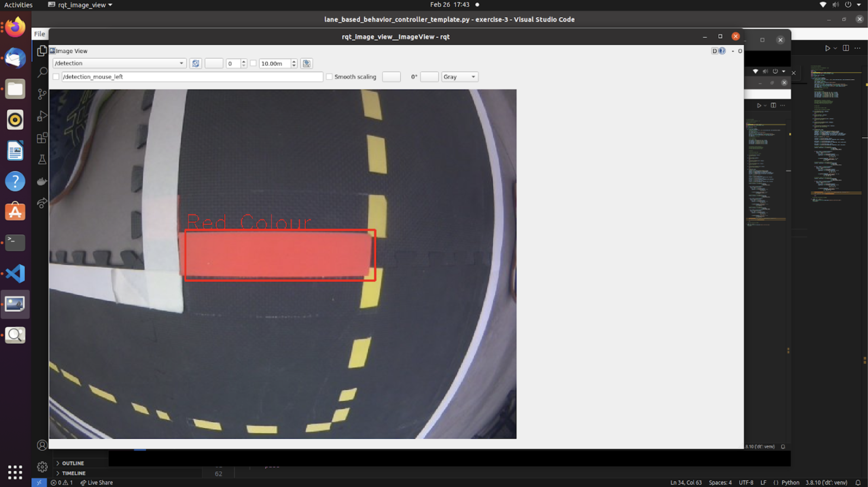Open the File menu in VS Code
The width and height of the screenshot is (868, 487).
(x=39, y=34)
